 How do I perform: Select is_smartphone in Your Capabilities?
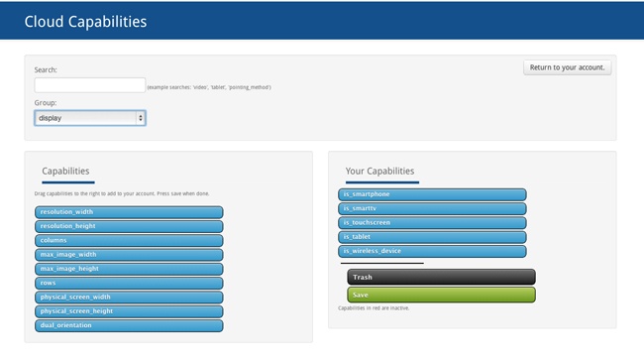tap(432, 194)
